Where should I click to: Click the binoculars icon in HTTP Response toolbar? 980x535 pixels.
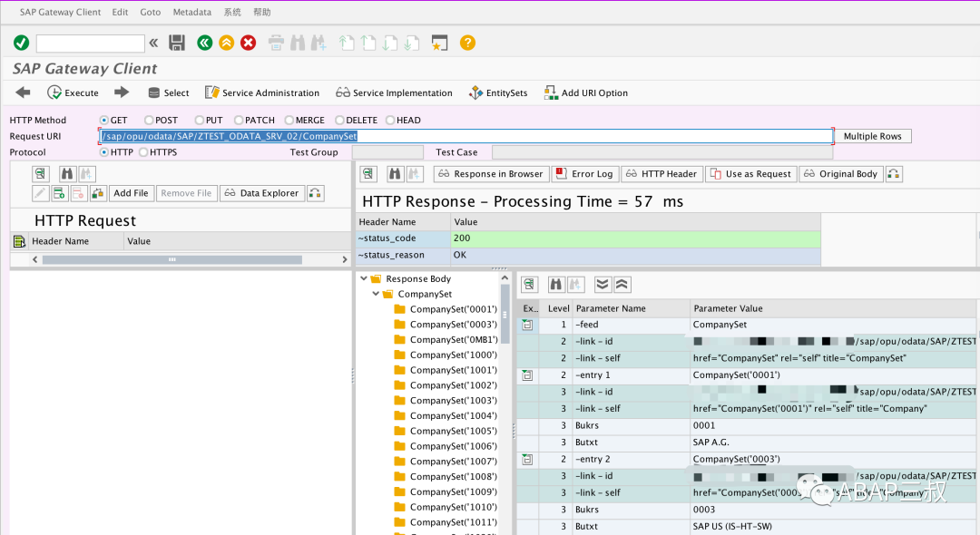pyautogui.click(x=395, y=173)
